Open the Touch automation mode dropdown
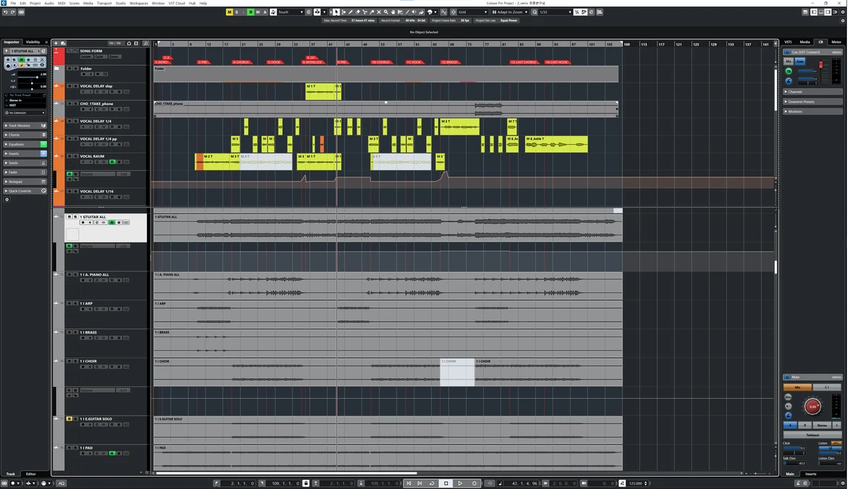 [291, 12]
